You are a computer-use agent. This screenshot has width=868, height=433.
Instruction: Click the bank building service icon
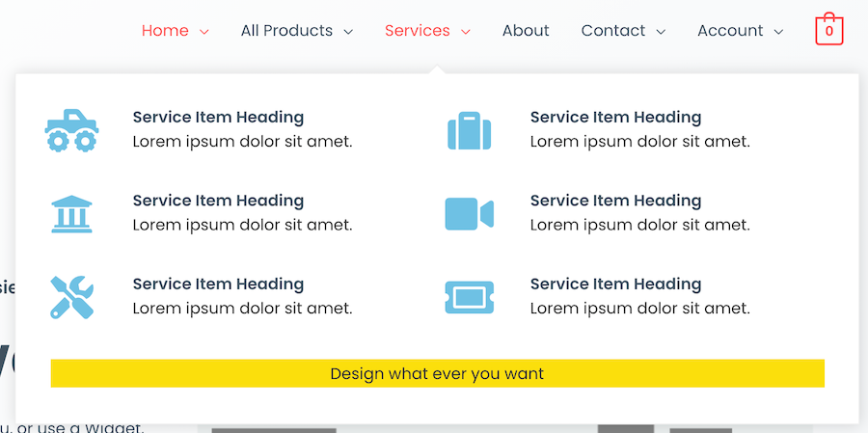[x=72, y=213]
